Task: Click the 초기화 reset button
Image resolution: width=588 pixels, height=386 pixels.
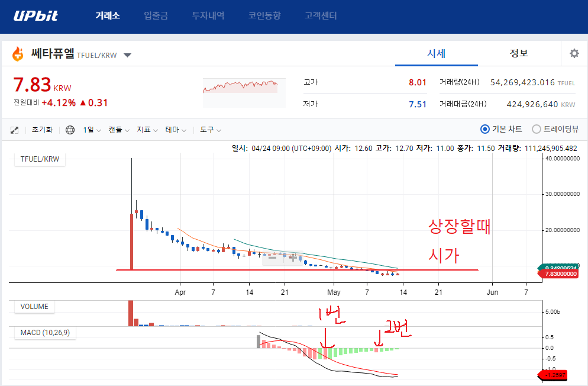Action: [43, 130]
